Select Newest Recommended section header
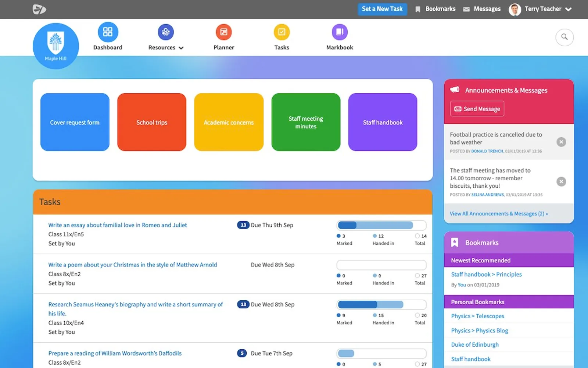Image resolution: width=588 pixels, height=368 pixels. coord(509,260)
